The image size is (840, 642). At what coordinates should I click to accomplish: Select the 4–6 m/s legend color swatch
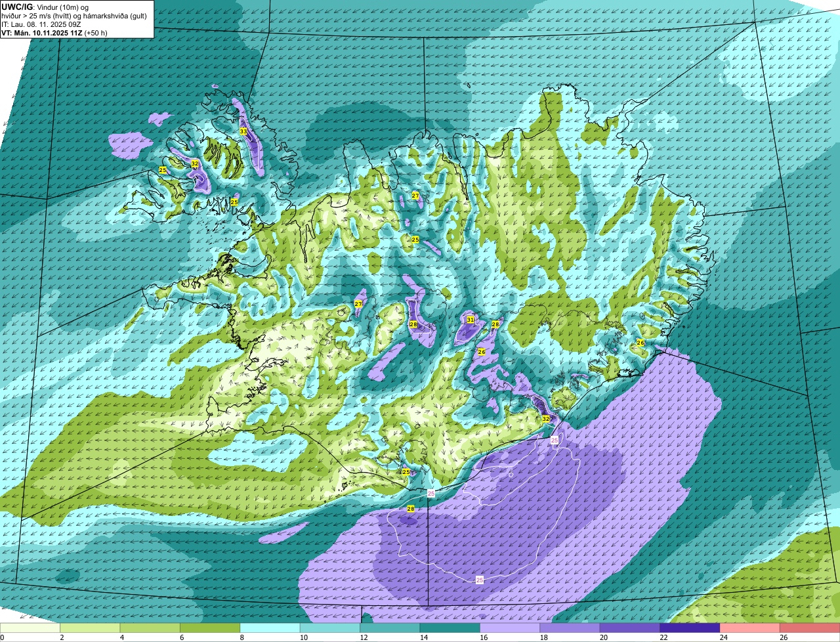pyautogui.click(x=150, y=628)
